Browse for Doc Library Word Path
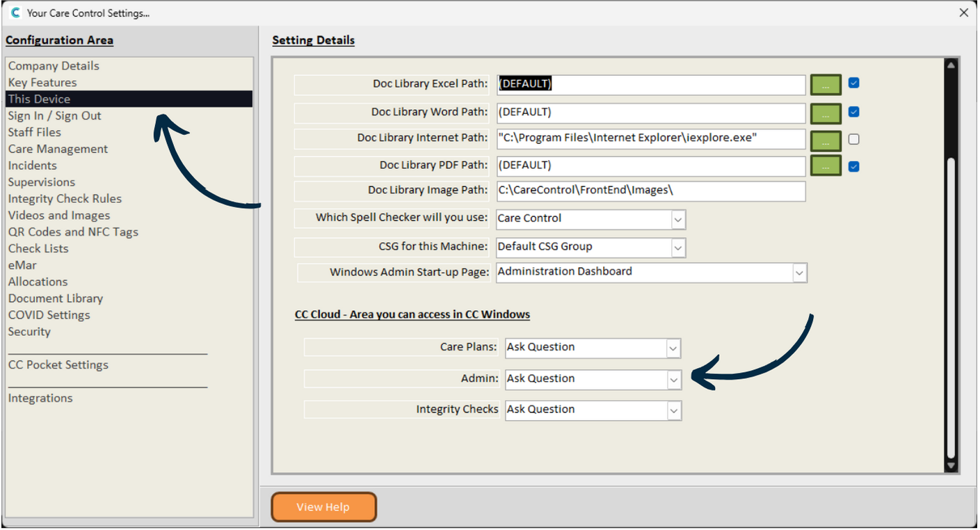 click(x=826, y=113)
